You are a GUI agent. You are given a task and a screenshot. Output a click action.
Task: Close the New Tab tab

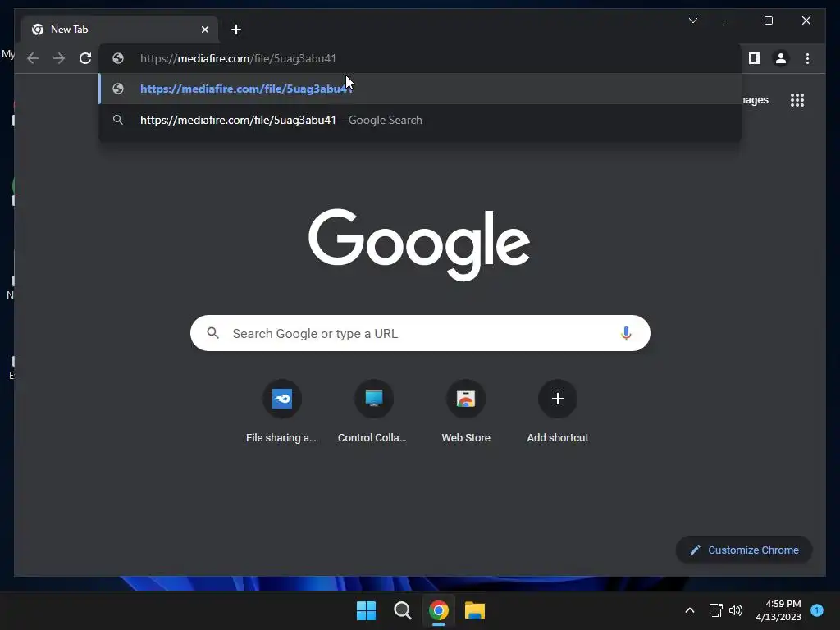click(x=204, y=30)
